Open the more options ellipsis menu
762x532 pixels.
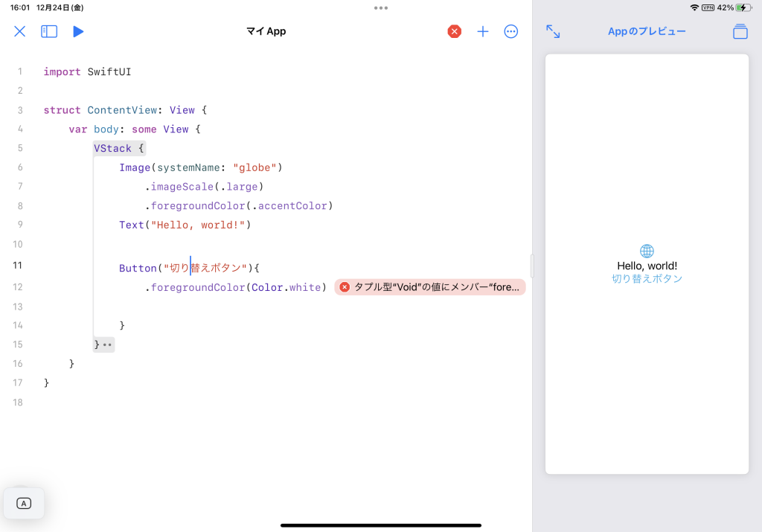511,31
